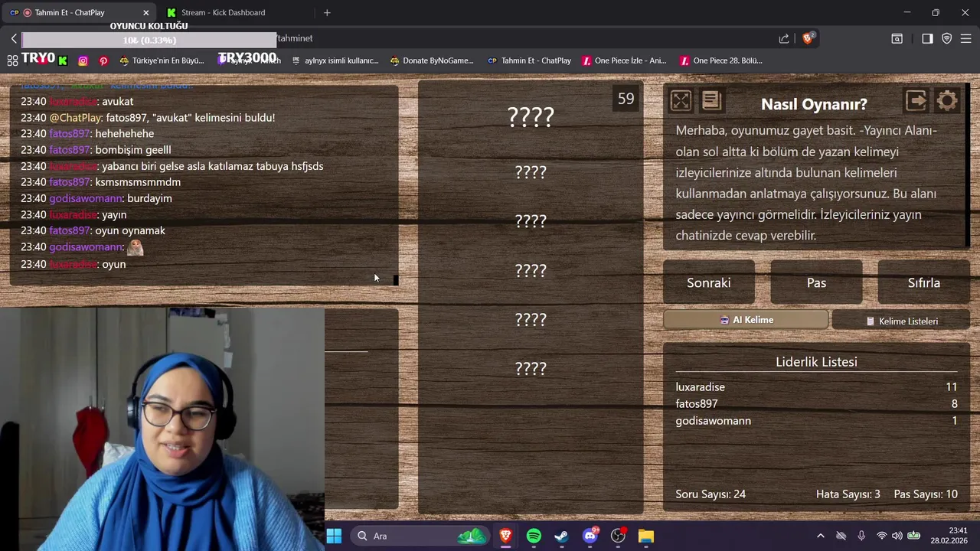Screen dimensions: 980x551
Task: Open the Pinterest bookmark icon
Action: coord(103,60)
